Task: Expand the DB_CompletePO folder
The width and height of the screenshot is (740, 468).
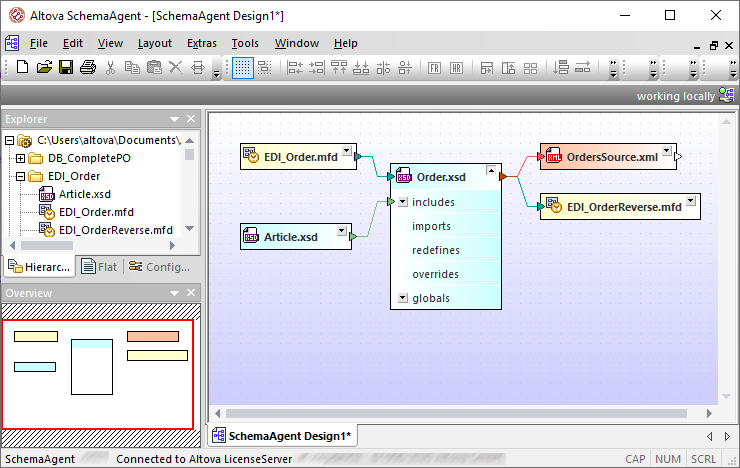Action: (x=20, y=159)
